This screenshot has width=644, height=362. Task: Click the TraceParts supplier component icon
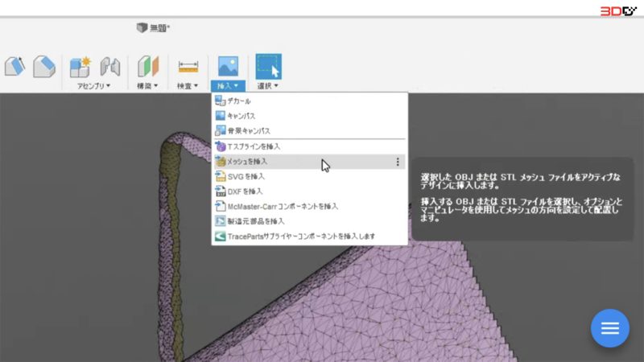[221, 237]
